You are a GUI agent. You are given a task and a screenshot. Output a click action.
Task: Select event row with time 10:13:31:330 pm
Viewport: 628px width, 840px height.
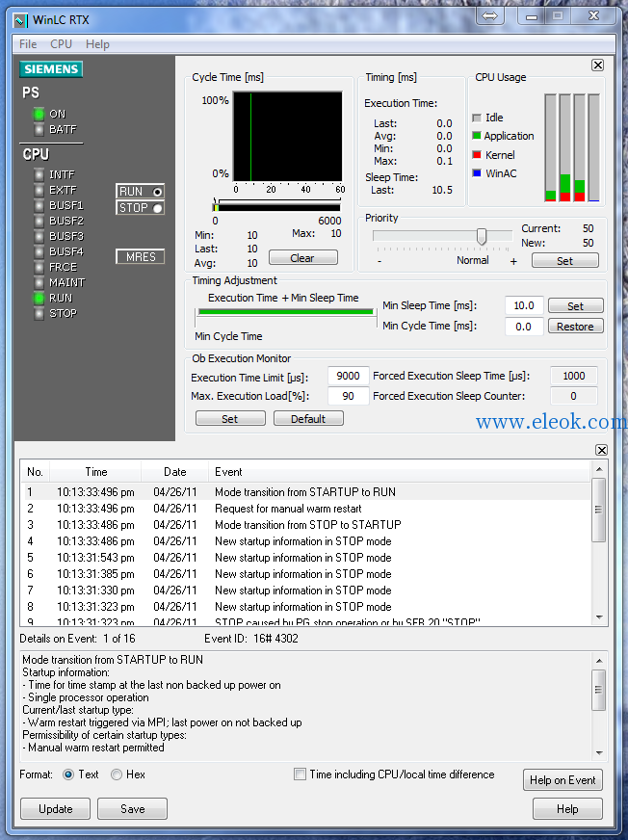(306, 591)
